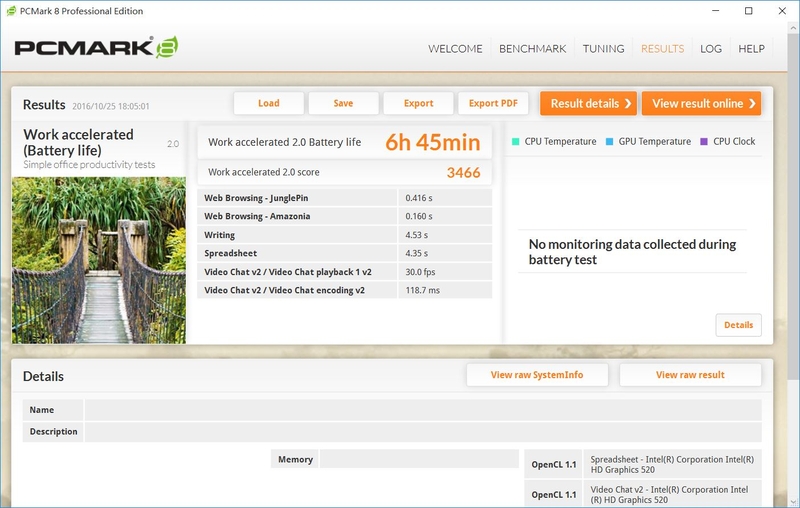
Task: Switch to the BENCHMARK tab
Action: coord(532,48)
